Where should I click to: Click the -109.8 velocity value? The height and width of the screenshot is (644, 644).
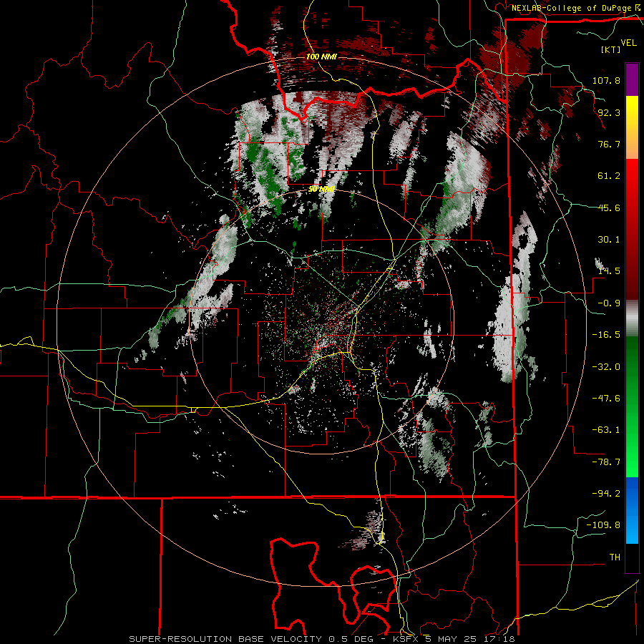point(604,525)
